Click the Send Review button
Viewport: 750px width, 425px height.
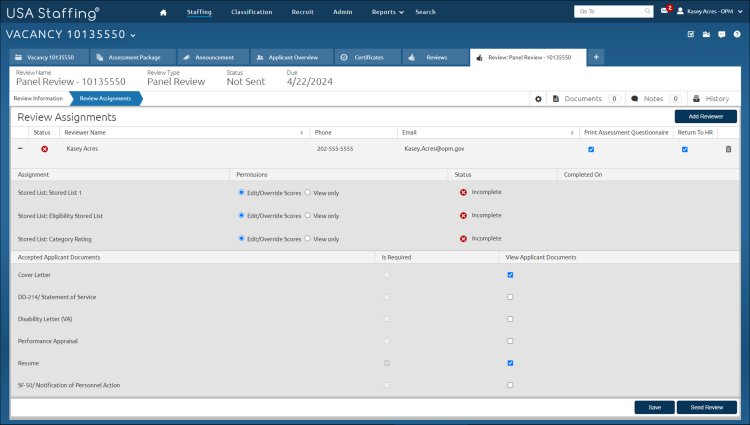[x=706, y=407]
